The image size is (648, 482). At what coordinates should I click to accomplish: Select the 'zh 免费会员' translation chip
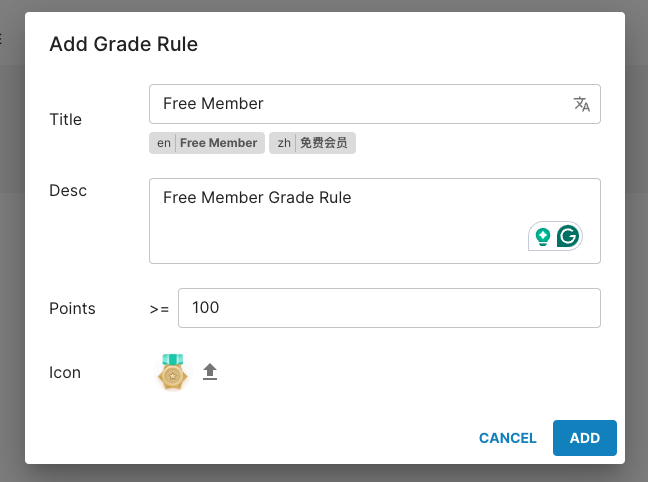(x=312, y=143)
